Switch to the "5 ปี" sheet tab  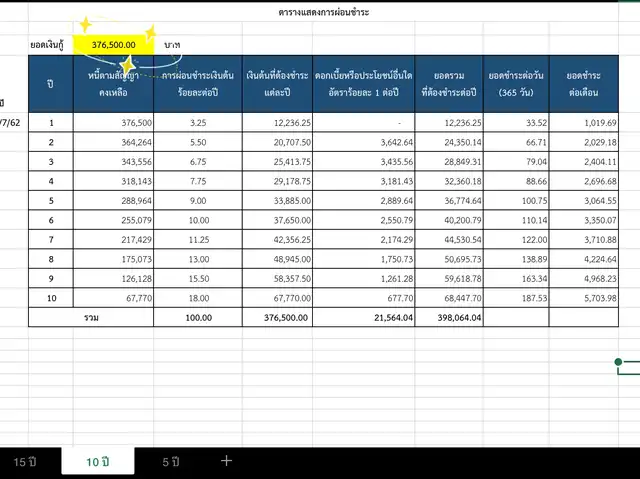[x=171, y=461]
